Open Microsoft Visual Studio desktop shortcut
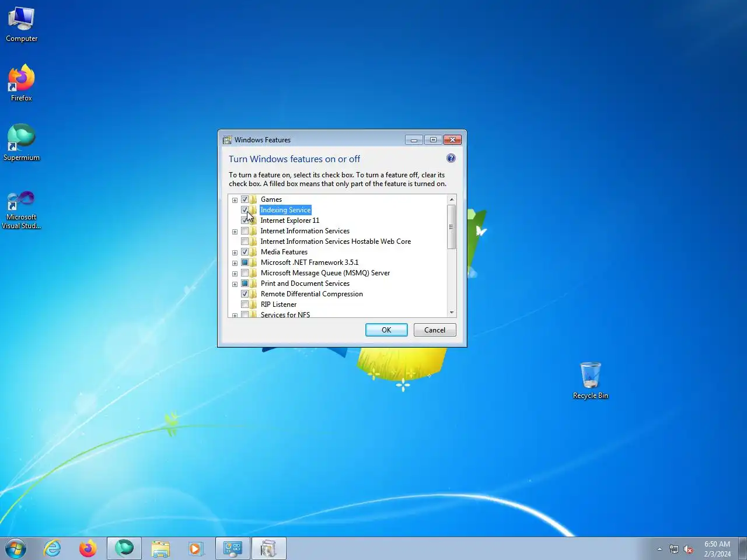747x560 pixels. [22, 209]
